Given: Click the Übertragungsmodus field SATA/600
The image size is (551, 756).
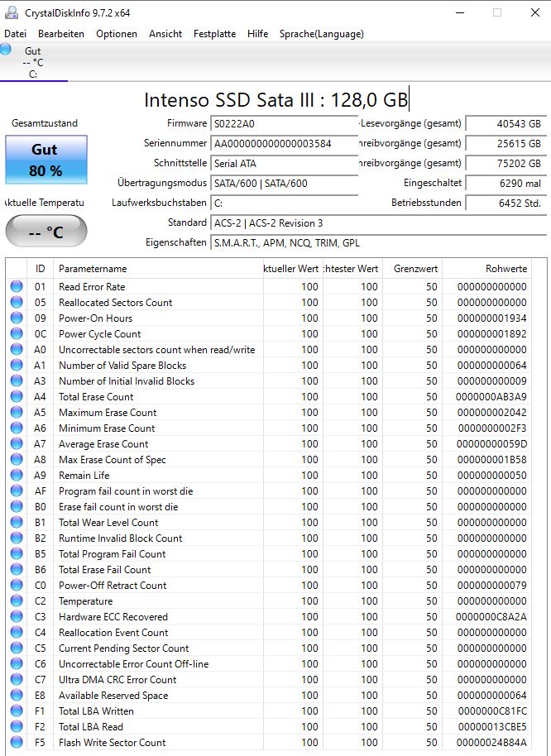Looking at the screenshot, I should point(284,184).
